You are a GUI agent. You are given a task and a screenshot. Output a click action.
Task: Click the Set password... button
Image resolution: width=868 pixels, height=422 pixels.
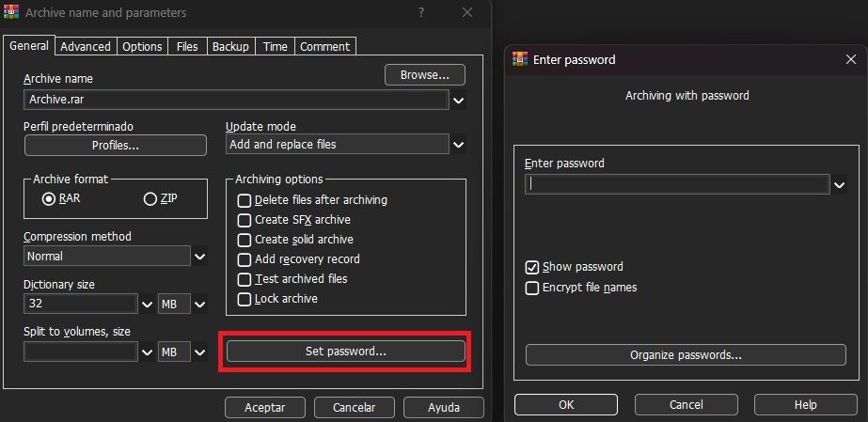(x=345, y=352)
